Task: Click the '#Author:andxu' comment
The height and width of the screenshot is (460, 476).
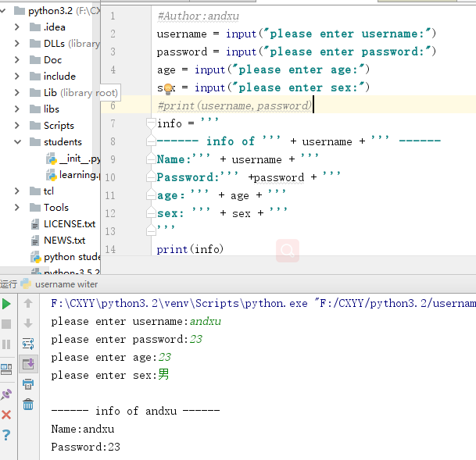Action: (x=198, y=16)
